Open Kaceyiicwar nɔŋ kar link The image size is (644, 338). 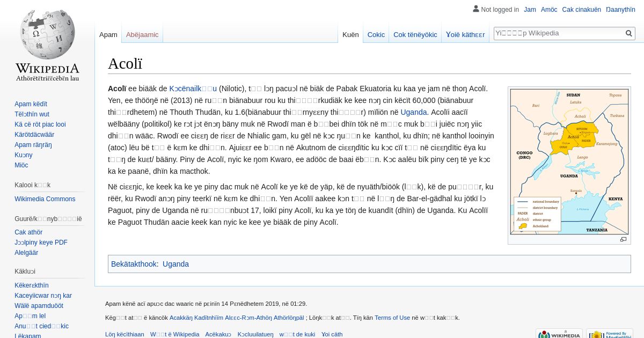pyautogui.click(x=43, y=296)
